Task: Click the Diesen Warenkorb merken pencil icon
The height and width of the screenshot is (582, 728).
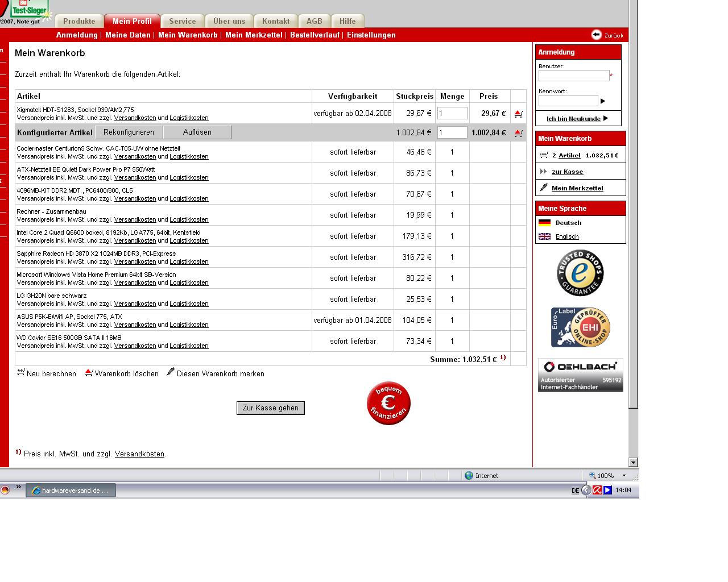Action: 171,372
